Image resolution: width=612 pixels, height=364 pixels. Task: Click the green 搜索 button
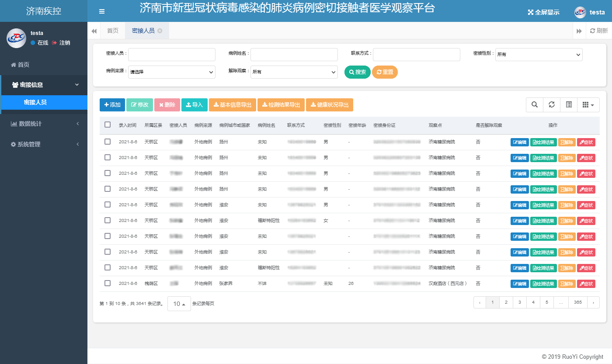click(x=357, y=72)
